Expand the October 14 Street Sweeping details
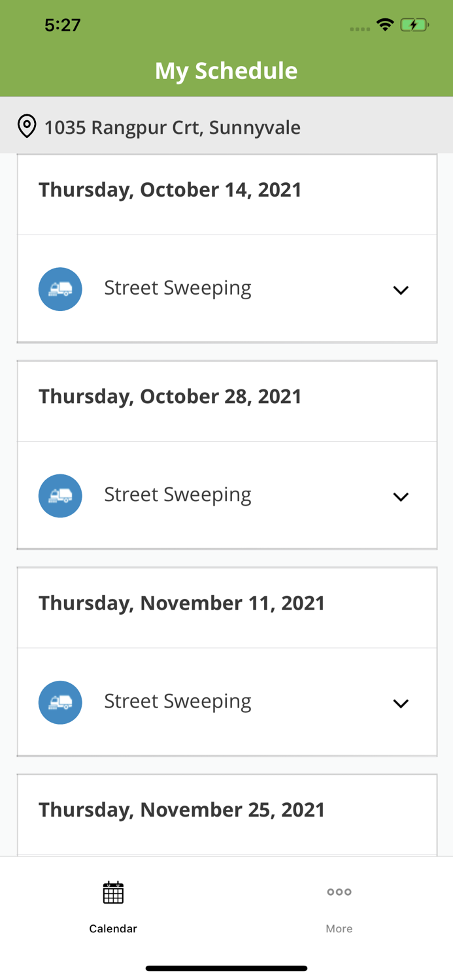 (401, 289)
